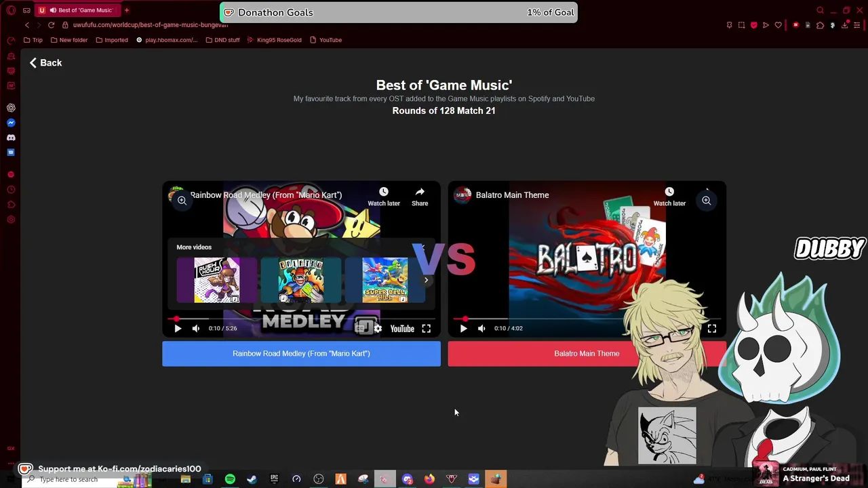Save Balatro video to Watch later
The height and width of the screenshot is (488, 868).
(669, 197)
